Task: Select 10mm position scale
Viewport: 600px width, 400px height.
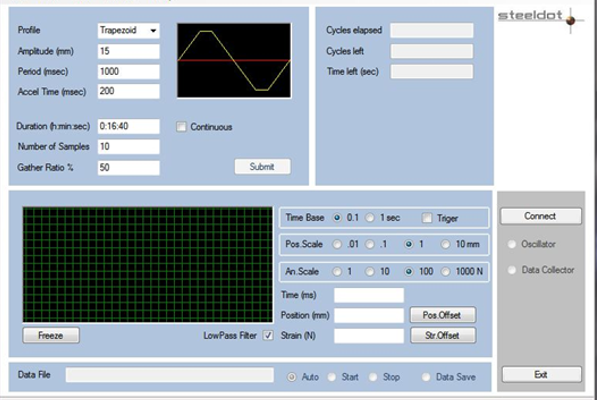Action: [x=448, y=244]
